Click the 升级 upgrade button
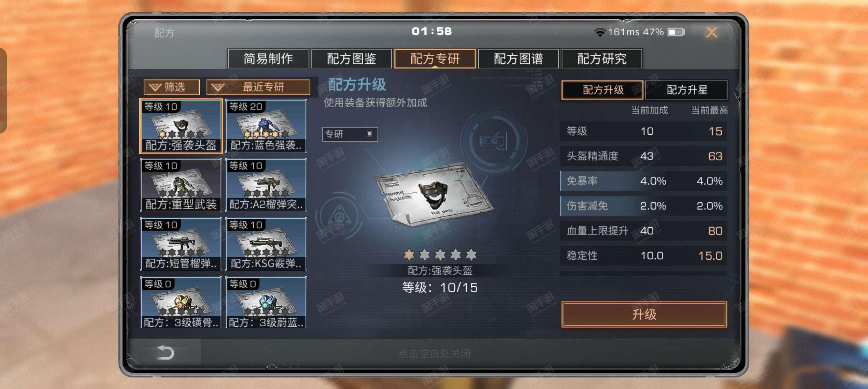This screenshot has width=868, height=389. point(644,314)
